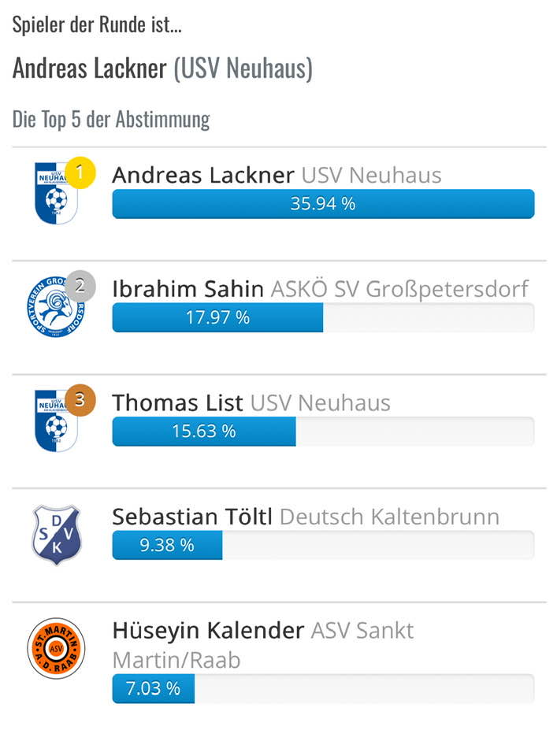
Task: Open the Deutsch Kaltenbrunn DSVK shield emblem
Action: 55,532
